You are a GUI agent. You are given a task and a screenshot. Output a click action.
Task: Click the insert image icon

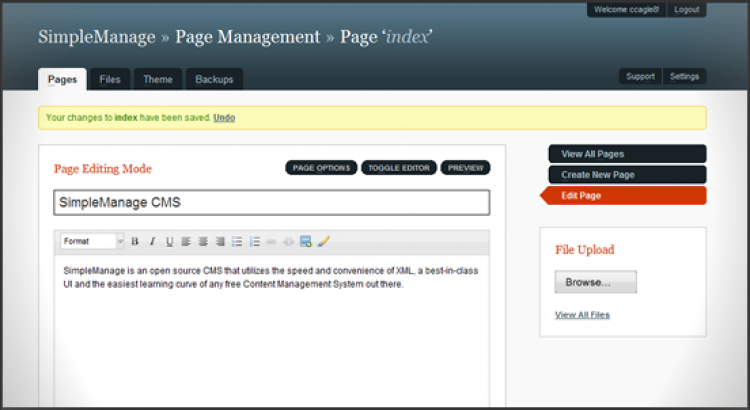(x=306, y=242)
